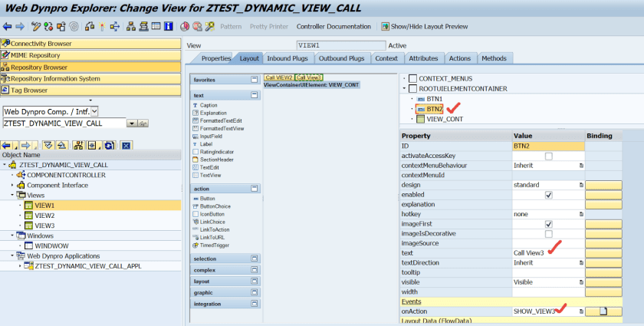644x326 pixels.
Task: Toggle the selection palette group
Action: pyautogui.click(x=255, y=258)
